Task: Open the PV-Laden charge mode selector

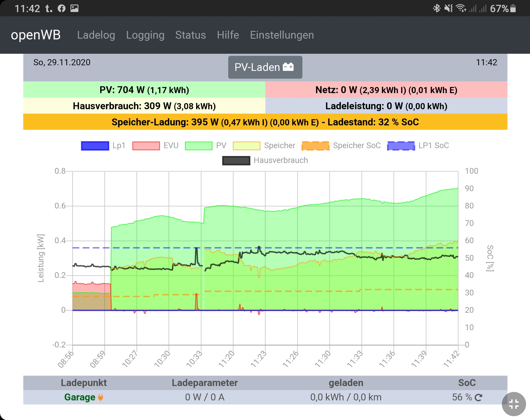Action: coord(265,67)
